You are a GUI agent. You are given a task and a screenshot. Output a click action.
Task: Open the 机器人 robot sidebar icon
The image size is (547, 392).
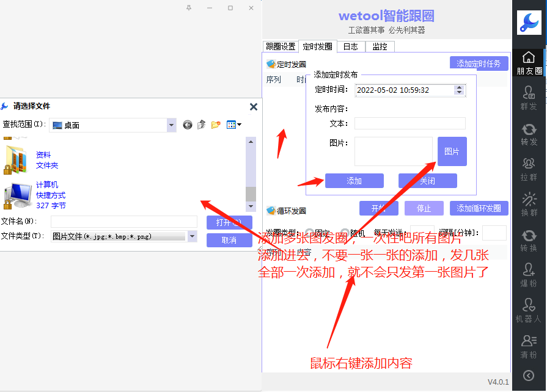click(529, 311)
